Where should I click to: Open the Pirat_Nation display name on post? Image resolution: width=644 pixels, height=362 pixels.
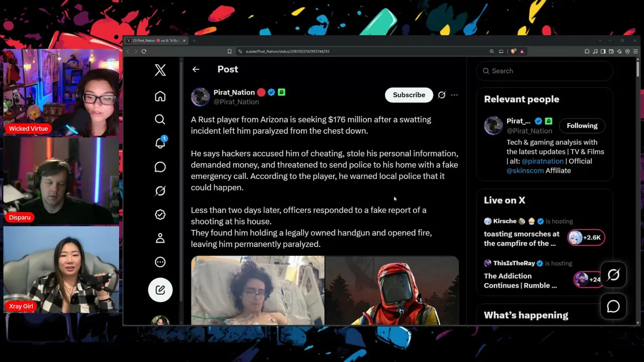[234, 93]
